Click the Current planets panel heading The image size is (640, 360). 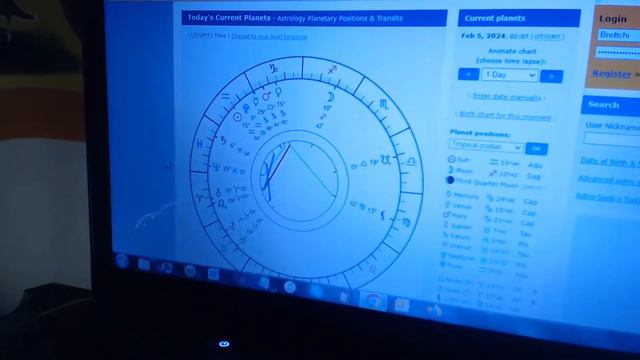coord(495,18)
